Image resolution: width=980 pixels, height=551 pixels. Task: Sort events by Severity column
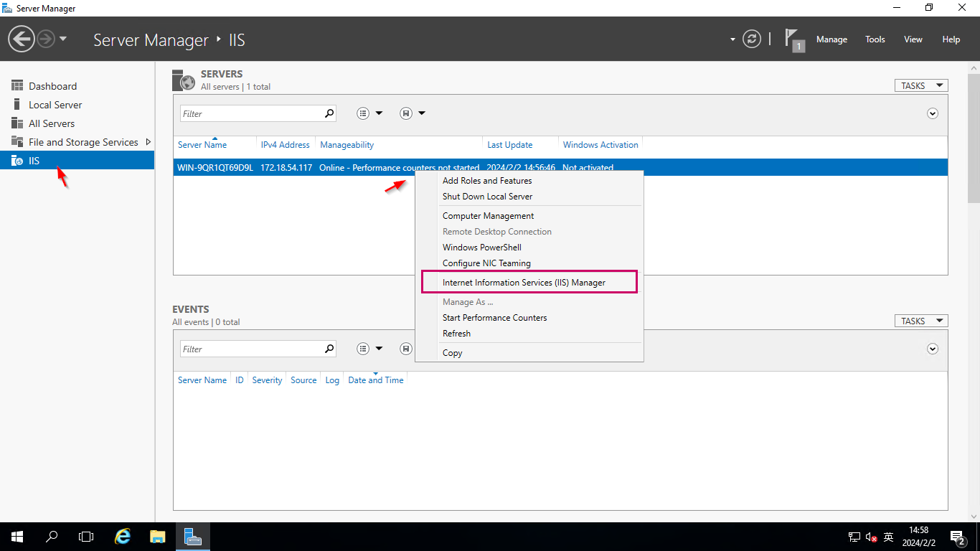point(267,380)
